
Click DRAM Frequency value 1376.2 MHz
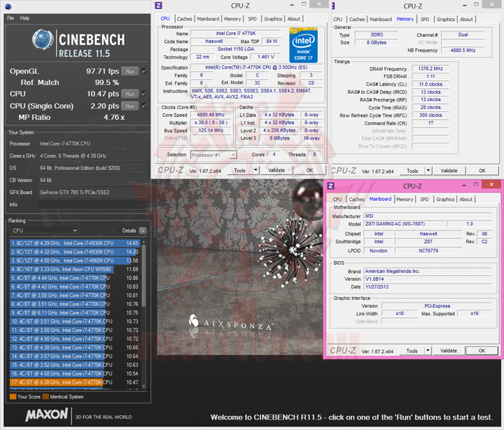[430, 69]
